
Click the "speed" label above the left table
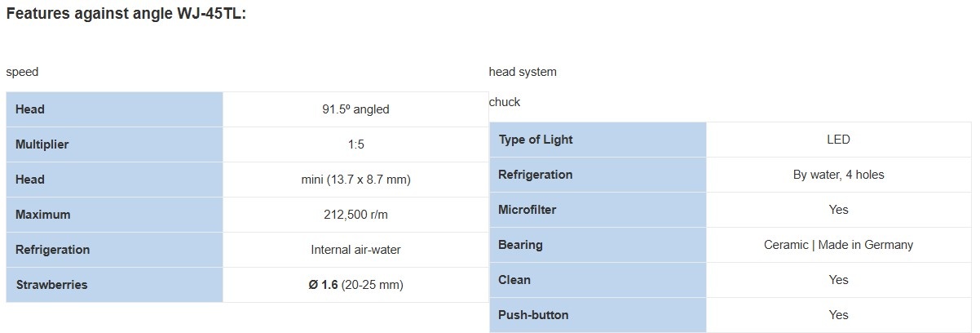point(22,72)
